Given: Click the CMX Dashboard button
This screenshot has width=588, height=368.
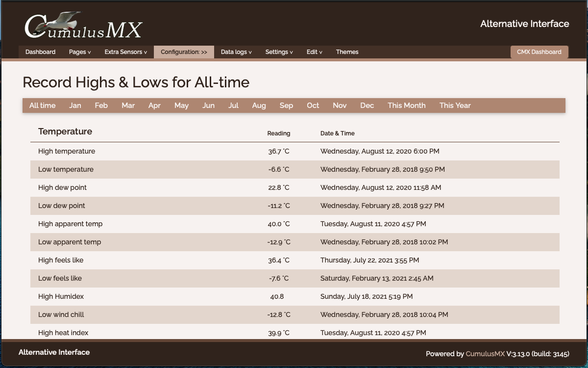Looking at the screenshot, I should pos(539,52).
